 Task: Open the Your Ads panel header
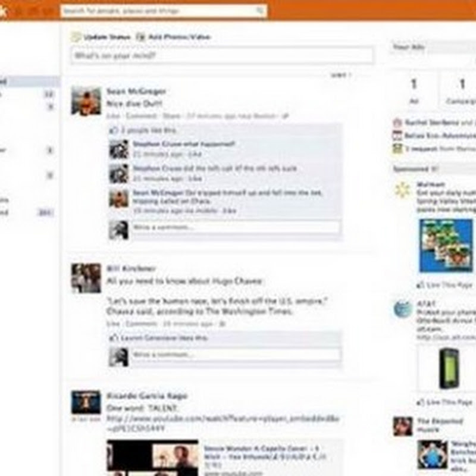433,47
